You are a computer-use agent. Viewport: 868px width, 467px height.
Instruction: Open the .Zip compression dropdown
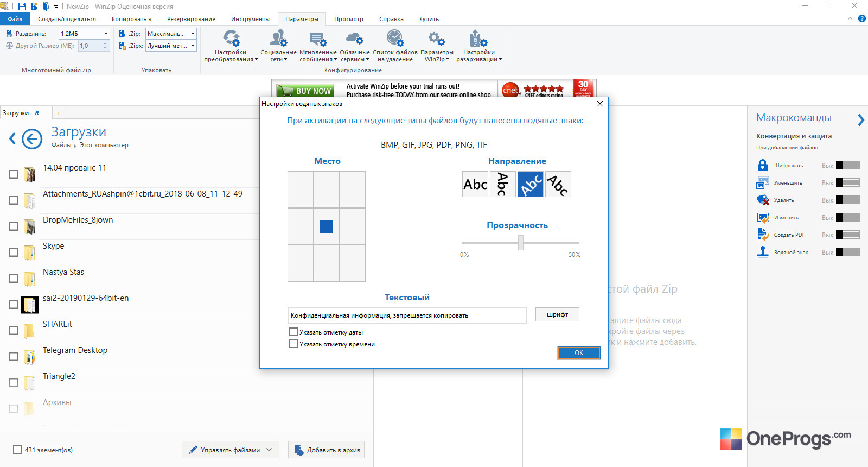193,34
